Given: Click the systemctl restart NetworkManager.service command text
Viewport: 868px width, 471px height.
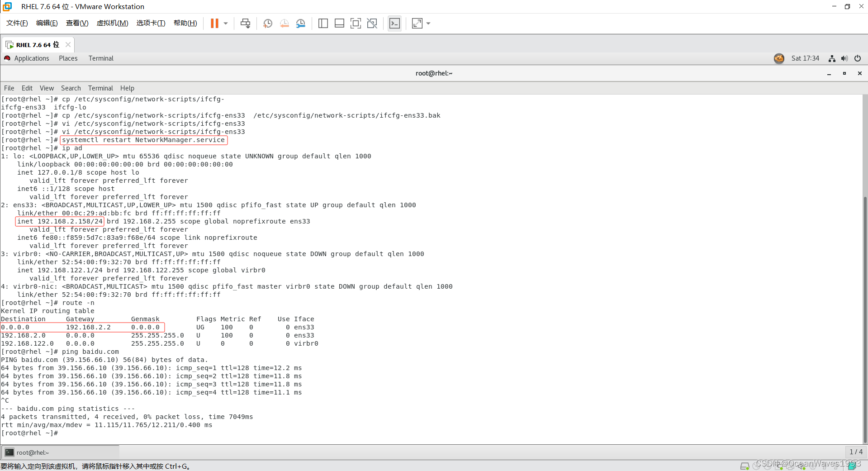Looking at the screenshot, I should click(x=143, y=140).
